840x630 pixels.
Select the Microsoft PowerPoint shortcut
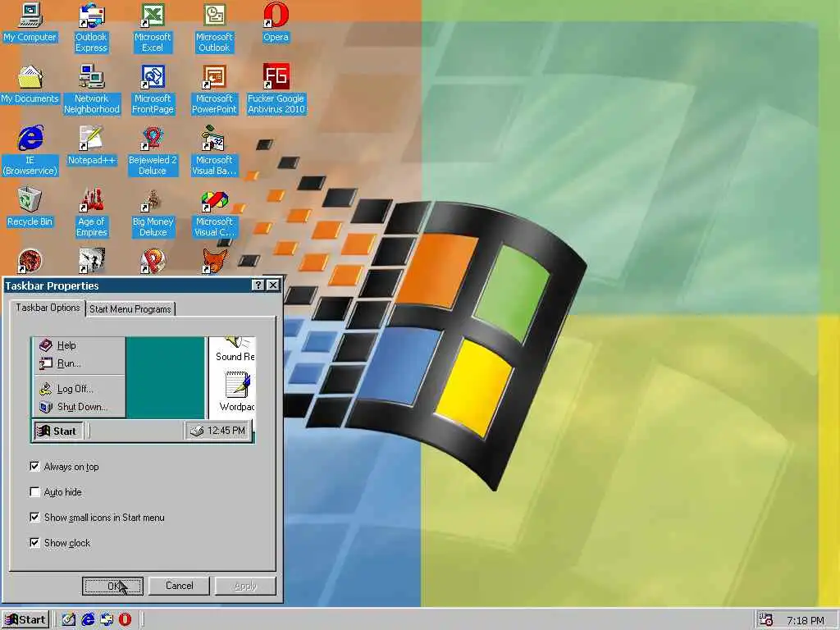click(214, 89)
